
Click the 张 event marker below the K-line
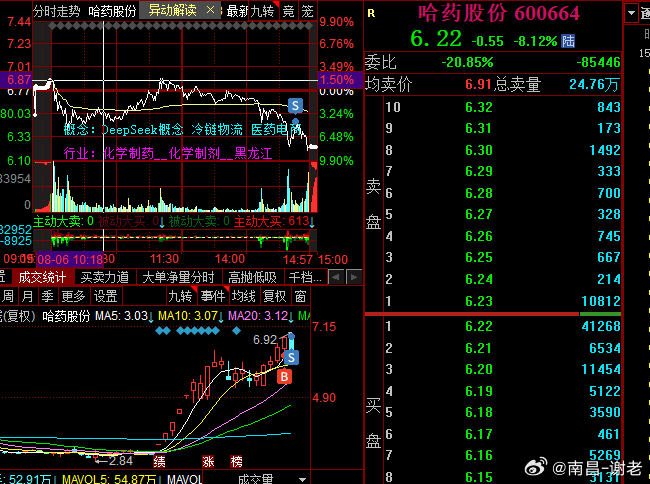coord(208,461)
